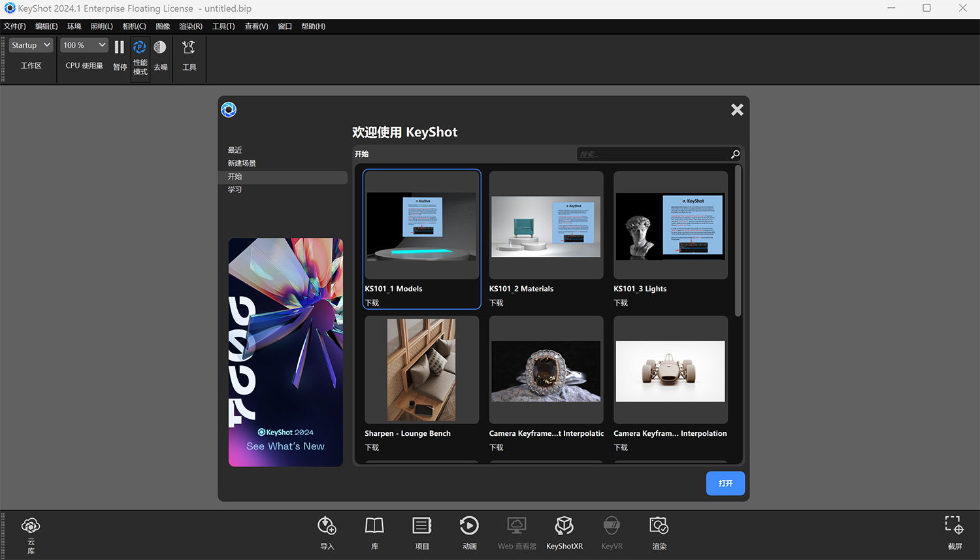
Task: Click the Web viewer icon
Action: (x=517, y=526)
